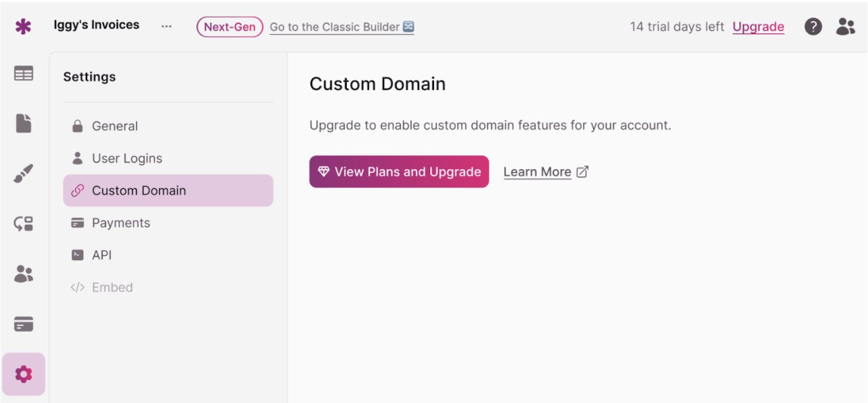Open the paintbrush design icon
This screenshot has width=868, height=403.
(x=23, y=173)
